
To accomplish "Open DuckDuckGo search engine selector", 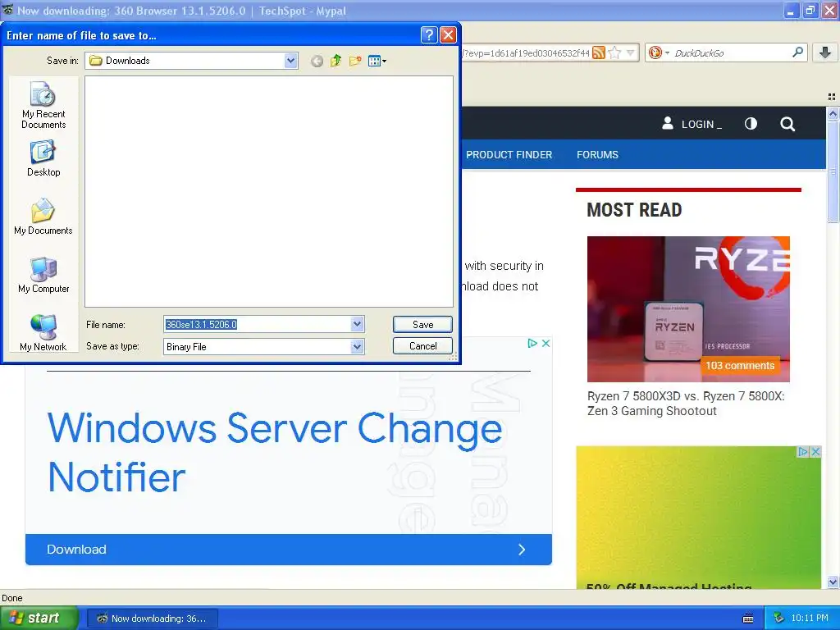I will [x=659, y=52].
